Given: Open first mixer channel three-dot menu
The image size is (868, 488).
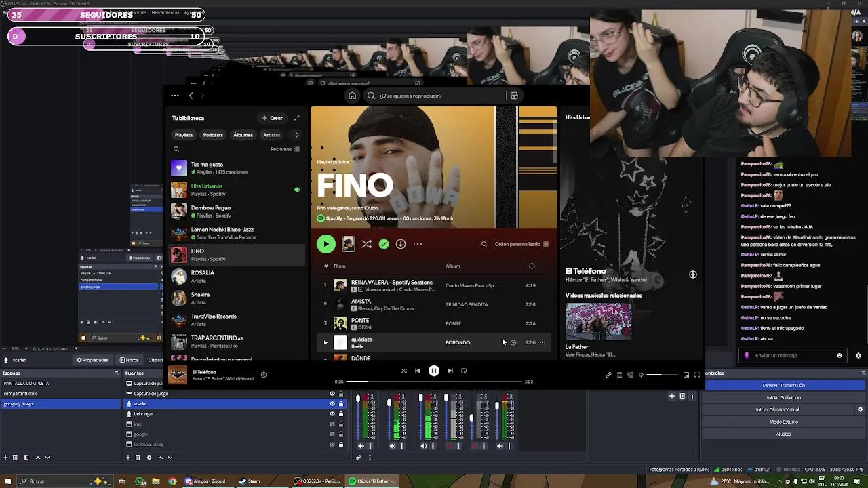Looking at the screenshot, I should point(370,446).
